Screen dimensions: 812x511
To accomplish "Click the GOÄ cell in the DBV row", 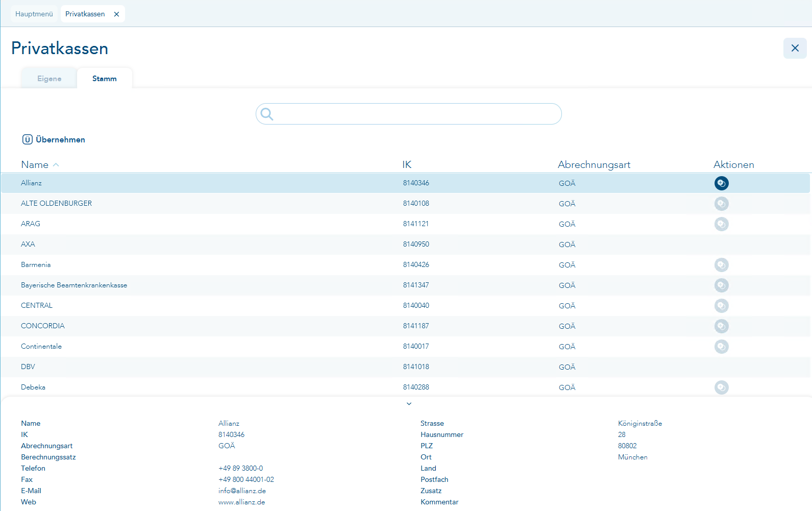I will pos(567,367).
